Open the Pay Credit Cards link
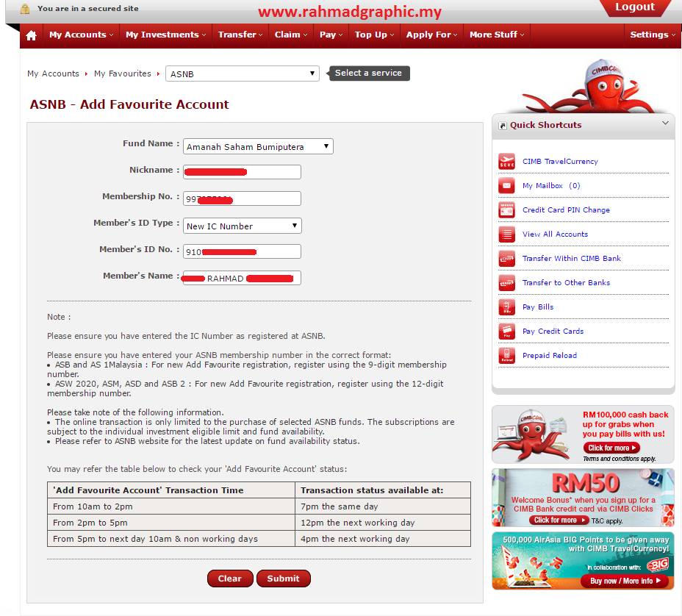Screen dimensions: 682x616 (553, 332)
